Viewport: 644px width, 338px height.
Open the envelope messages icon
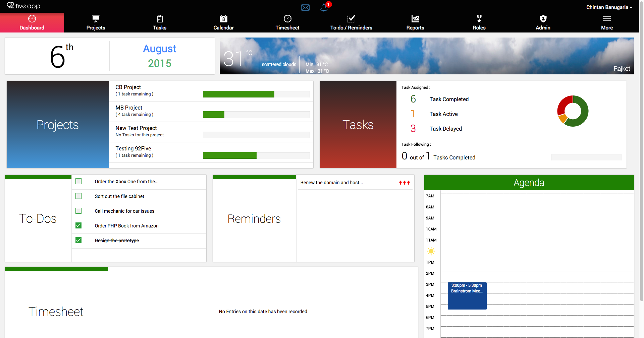[x=305, y=8]
